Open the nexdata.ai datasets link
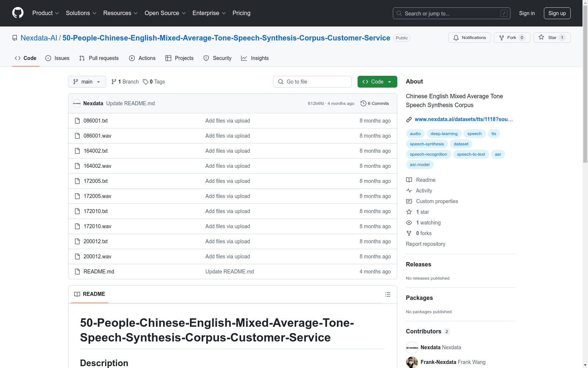This screenshot has height=368, width=588. (x=463, y=119)
